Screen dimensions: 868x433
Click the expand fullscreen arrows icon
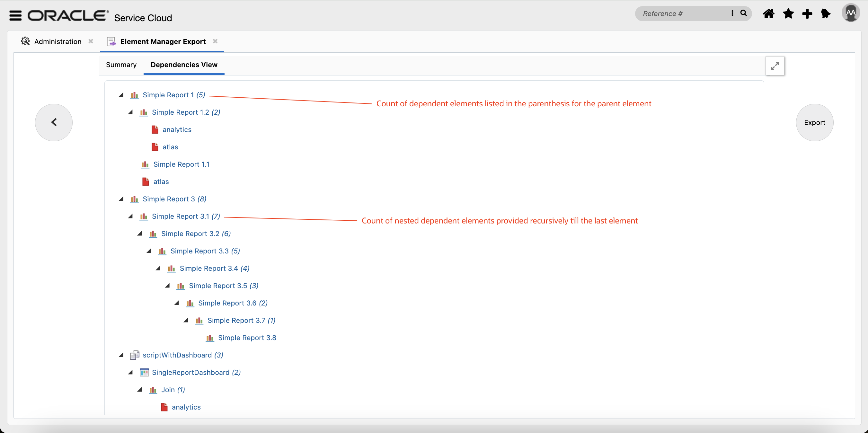775,66
